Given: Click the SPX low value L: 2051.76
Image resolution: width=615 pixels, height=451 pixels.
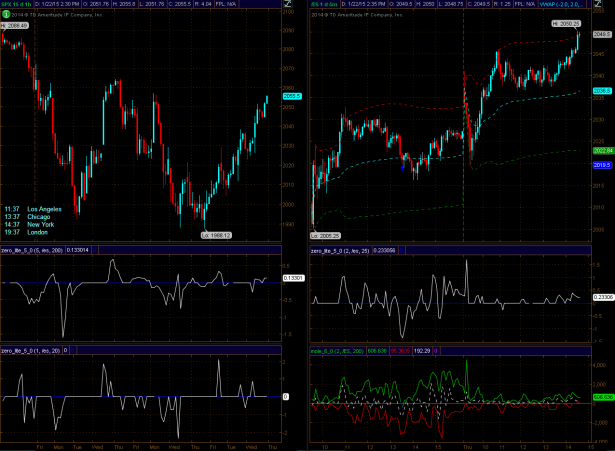Looking at the screenshot, I should point(152,4).
